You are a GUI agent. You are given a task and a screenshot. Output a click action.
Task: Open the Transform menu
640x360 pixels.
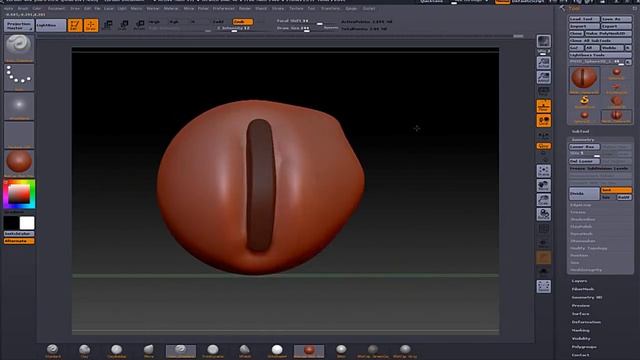click(x=330, y=8)
